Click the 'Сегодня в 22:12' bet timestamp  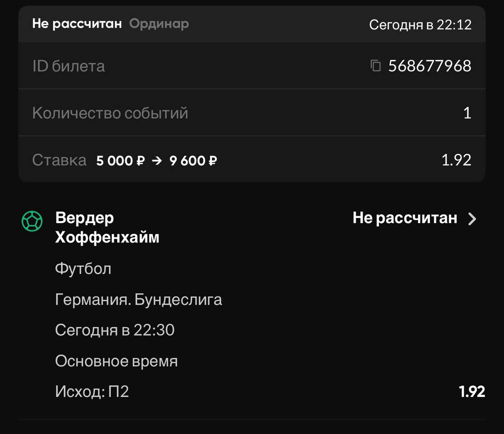click(420, 24)
